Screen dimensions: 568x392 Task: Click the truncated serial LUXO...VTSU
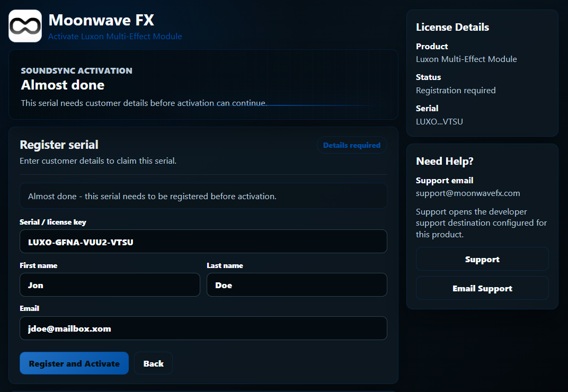click(439, 121)
